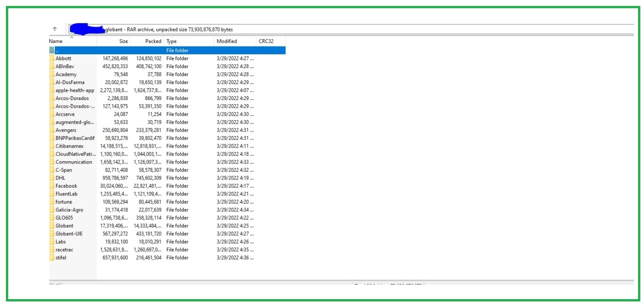The width and height of the screenshot is (644, 306).
Task: Click the fortune folder icon
Action: tap(52, 202)
